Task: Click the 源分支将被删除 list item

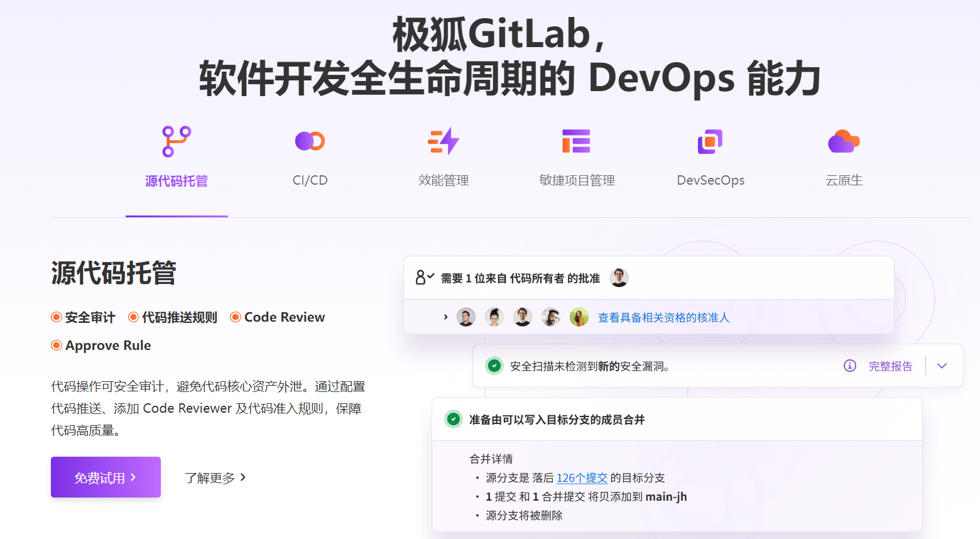Action: click(524, 516)
